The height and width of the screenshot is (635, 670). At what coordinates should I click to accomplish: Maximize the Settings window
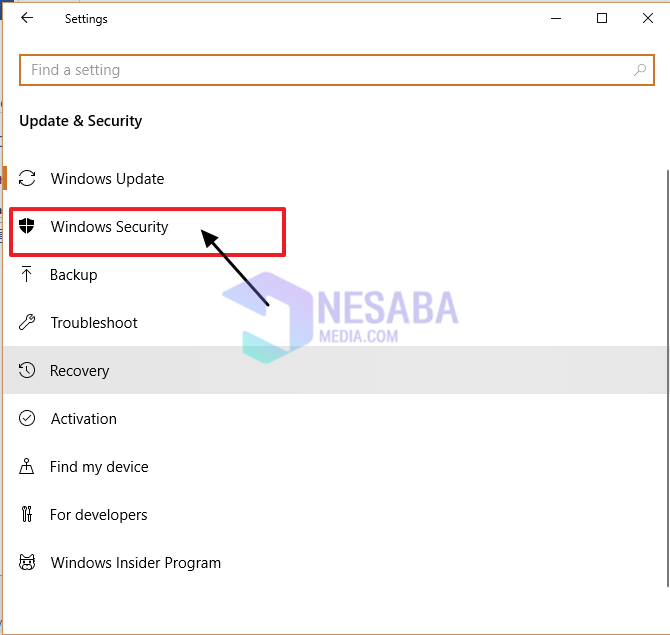coord(602,18)
